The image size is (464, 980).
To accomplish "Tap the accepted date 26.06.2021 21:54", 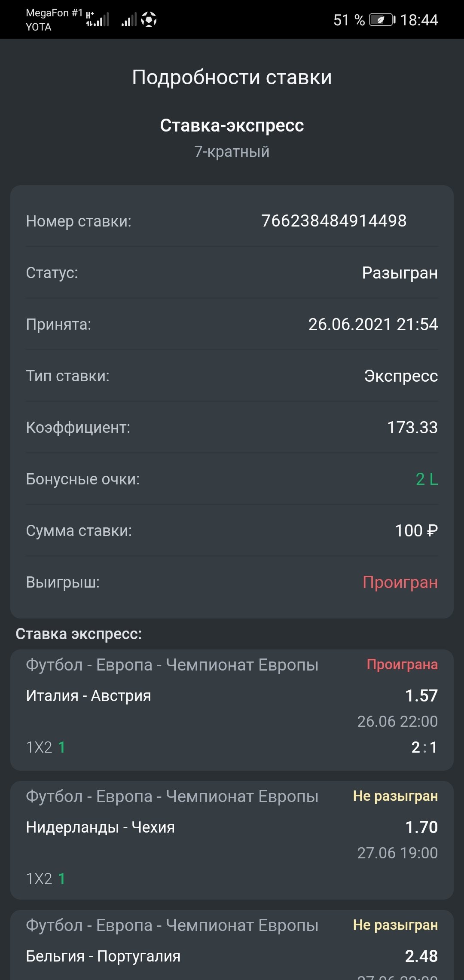I will [x=373, y=325].
